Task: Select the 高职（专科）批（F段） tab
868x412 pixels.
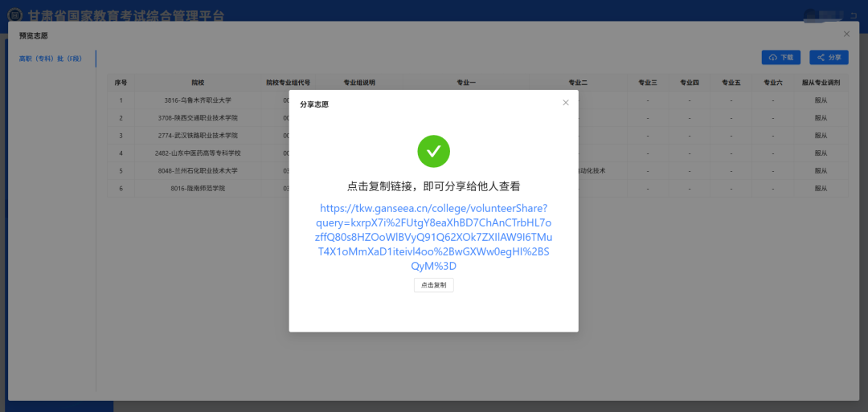Action: [51, 59]
